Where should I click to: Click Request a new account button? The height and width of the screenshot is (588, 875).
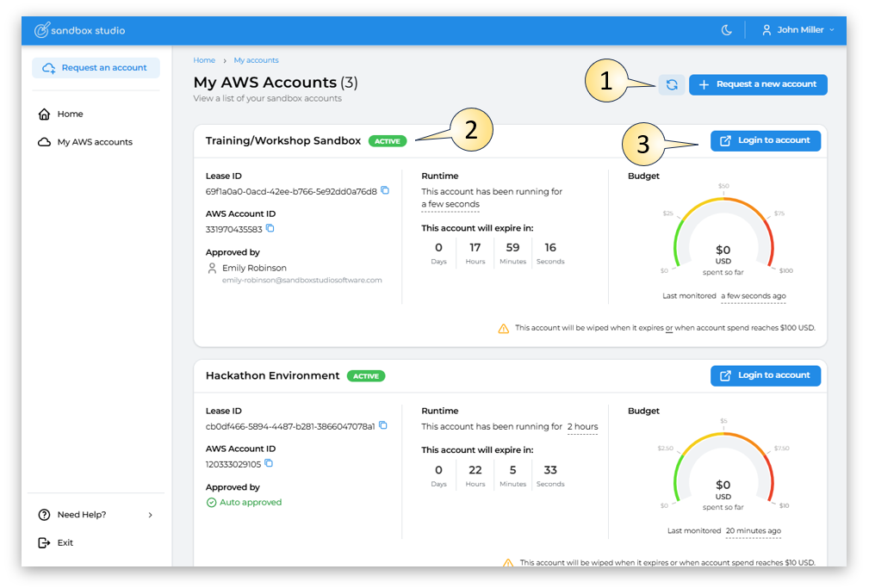click(758, 84)
